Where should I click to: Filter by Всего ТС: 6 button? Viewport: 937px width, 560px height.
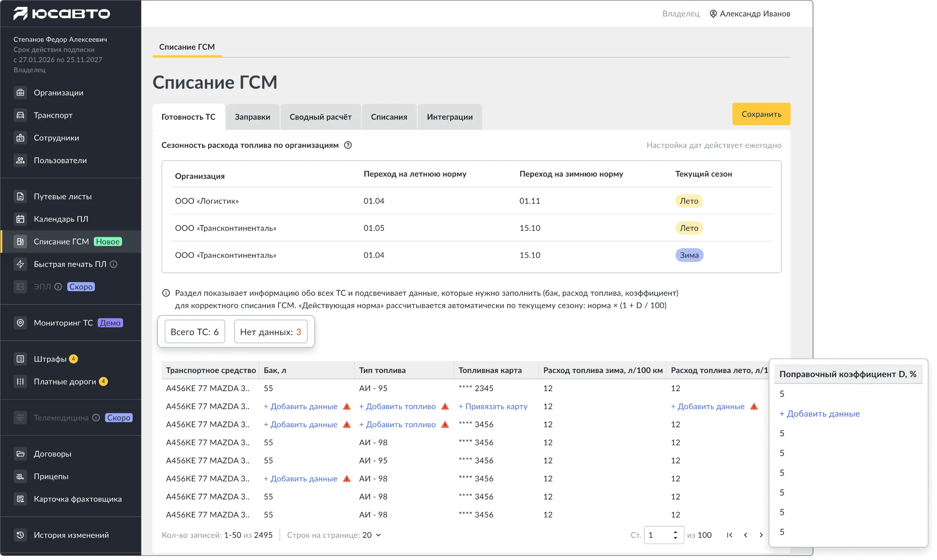point(195,332)
